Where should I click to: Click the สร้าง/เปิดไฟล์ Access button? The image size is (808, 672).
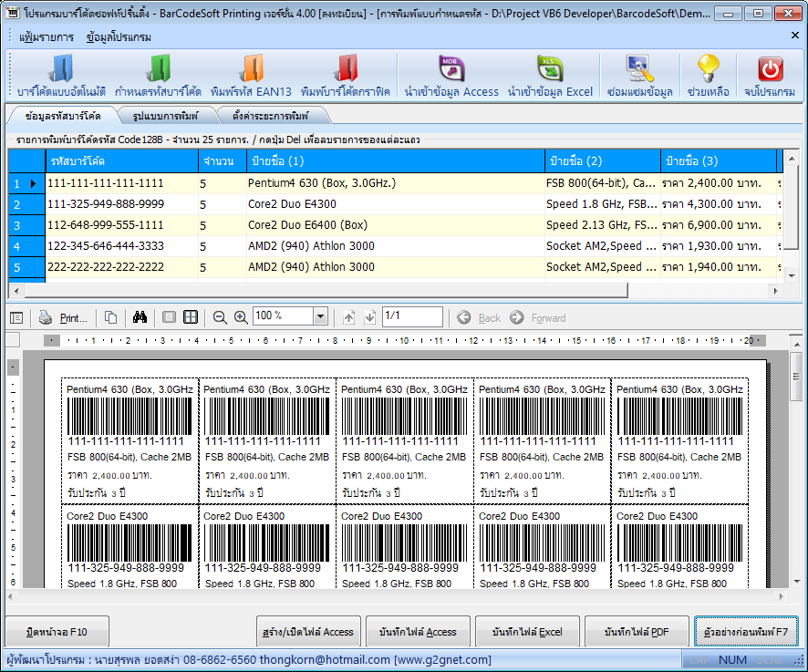point(308,631)
